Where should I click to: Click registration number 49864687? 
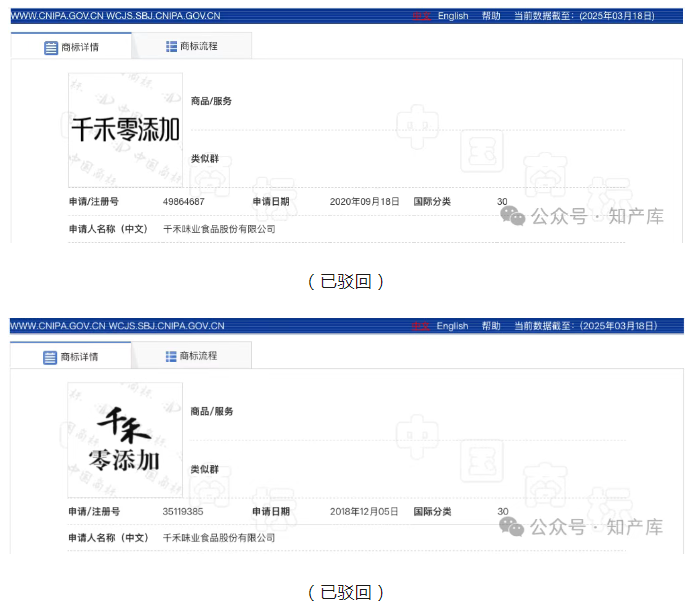[184, 201]
